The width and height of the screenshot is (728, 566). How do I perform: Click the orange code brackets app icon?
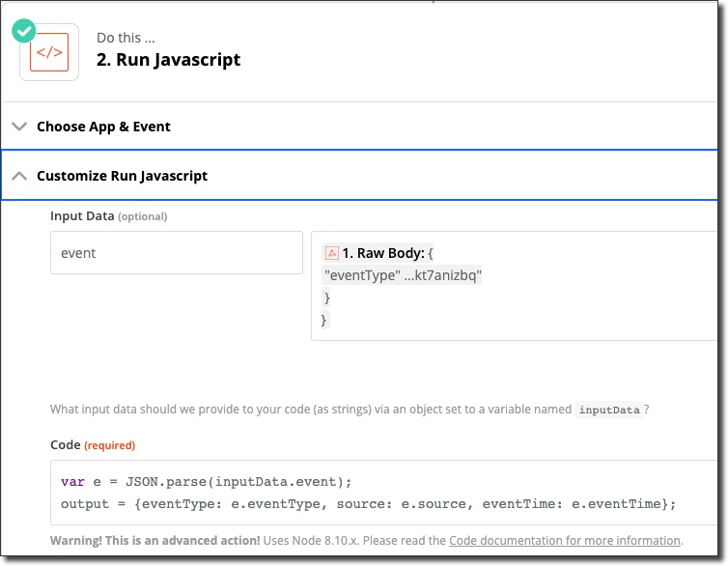click(x=49, y=52)
